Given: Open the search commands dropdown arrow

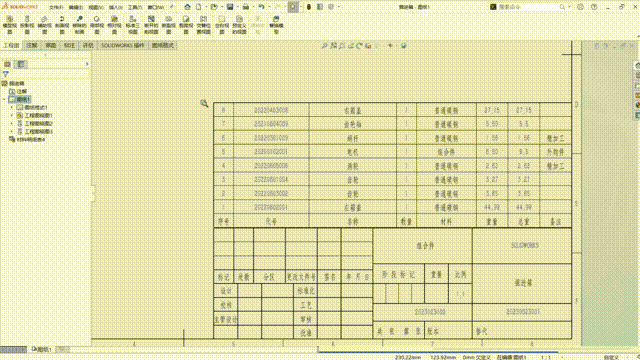Looking at the screenshot, I should 569,7.
